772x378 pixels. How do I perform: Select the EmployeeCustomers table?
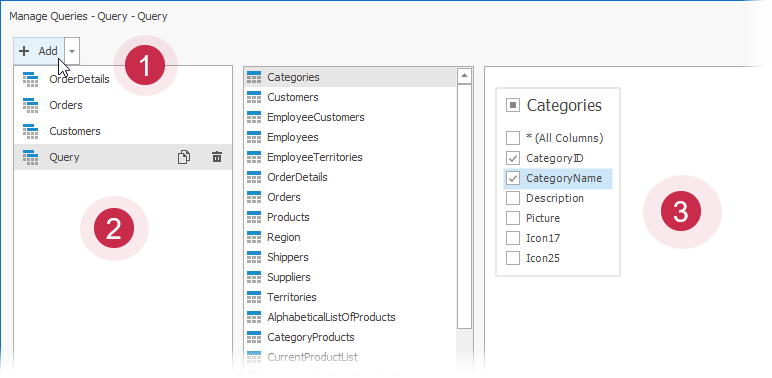351,117
